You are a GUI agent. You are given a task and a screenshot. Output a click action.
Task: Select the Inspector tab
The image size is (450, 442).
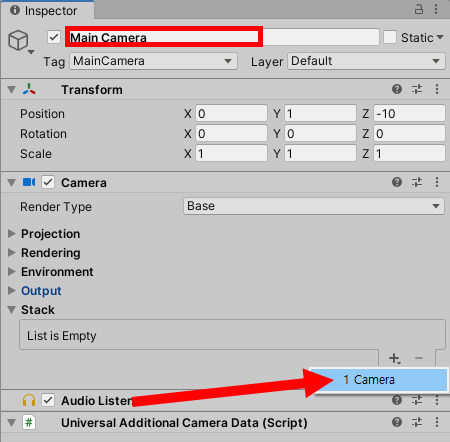[x=47, y=10]
